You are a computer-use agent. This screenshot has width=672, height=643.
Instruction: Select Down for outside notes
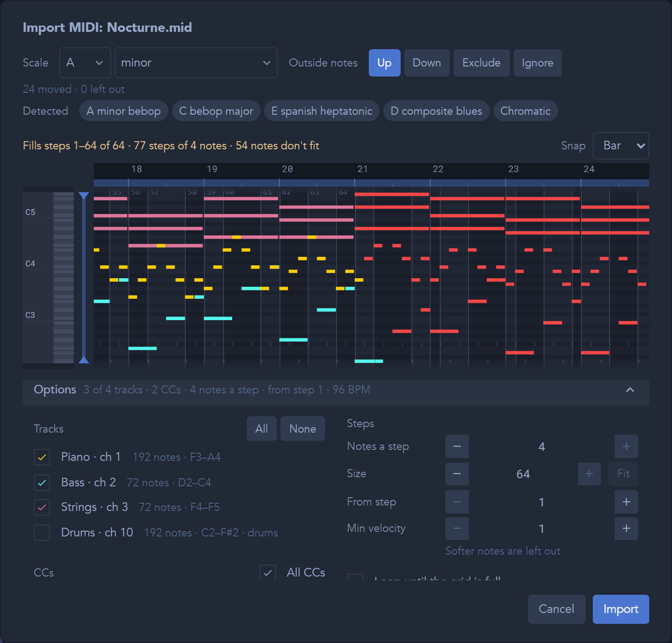point(427,63)
